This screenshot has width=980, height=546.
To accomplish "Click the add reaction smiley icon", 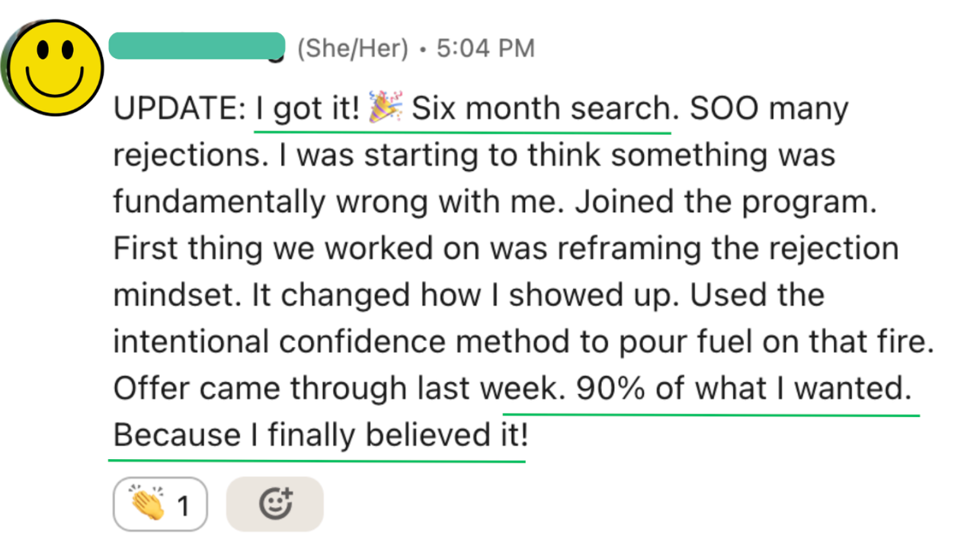I will (275, 504).
